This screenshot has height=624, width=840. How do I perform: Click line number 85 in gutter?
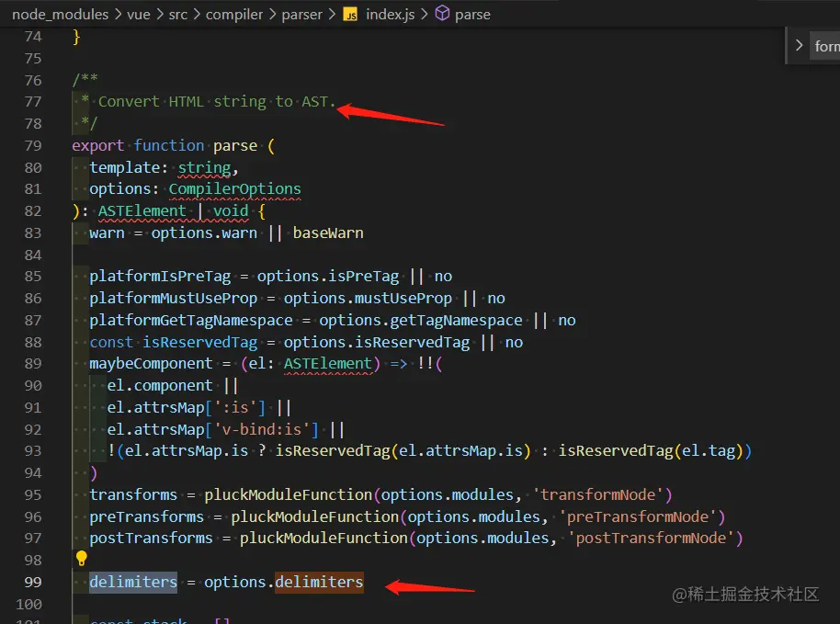click(33, 277)
